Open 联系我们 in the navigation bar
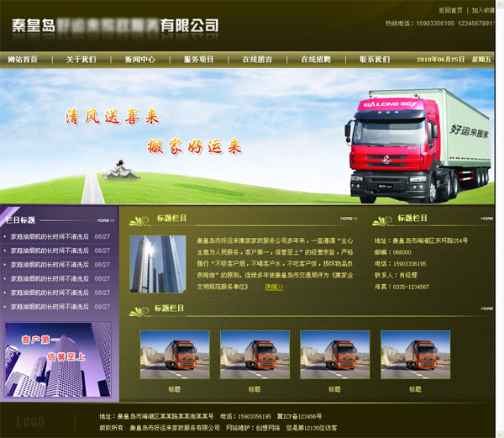The image size is (504, 438). (375, 60)
